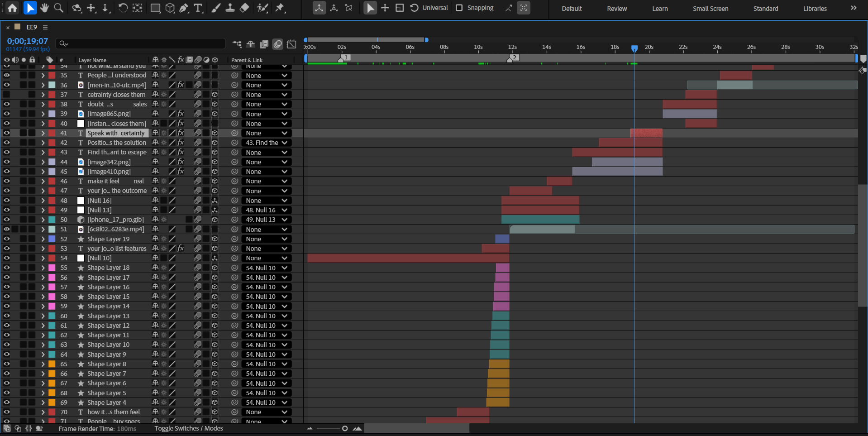Click the pink label color of Shape Layer 18
The height and width of the screenshot is (436, 868).
pyautogui.click(x=52, y=268)
